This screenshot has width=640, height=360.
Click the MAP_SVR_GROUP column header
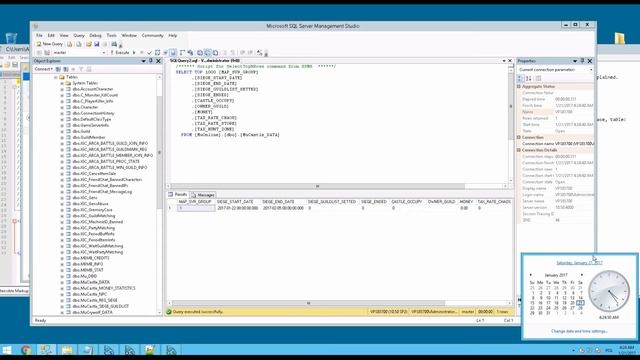(x=195, y=202)
